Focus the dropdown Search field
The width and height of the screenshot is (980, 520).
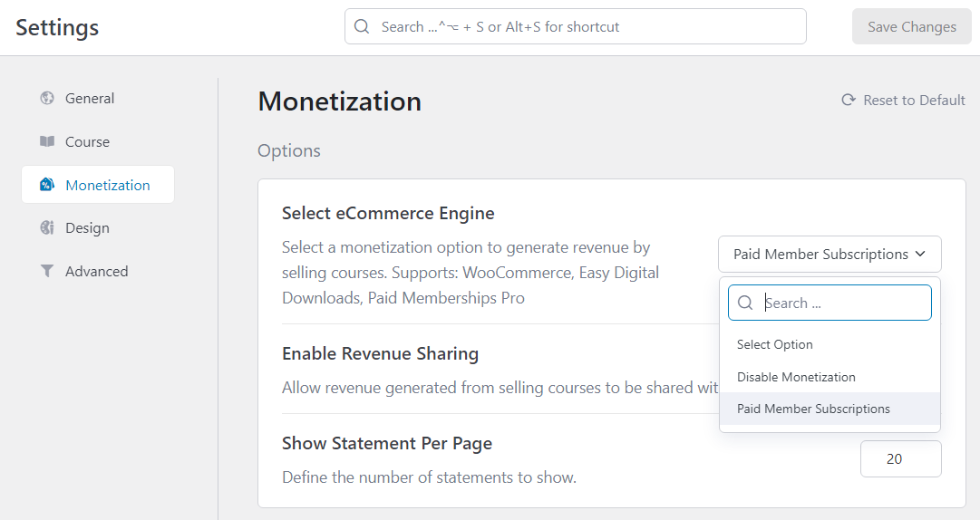click(830, 303)
